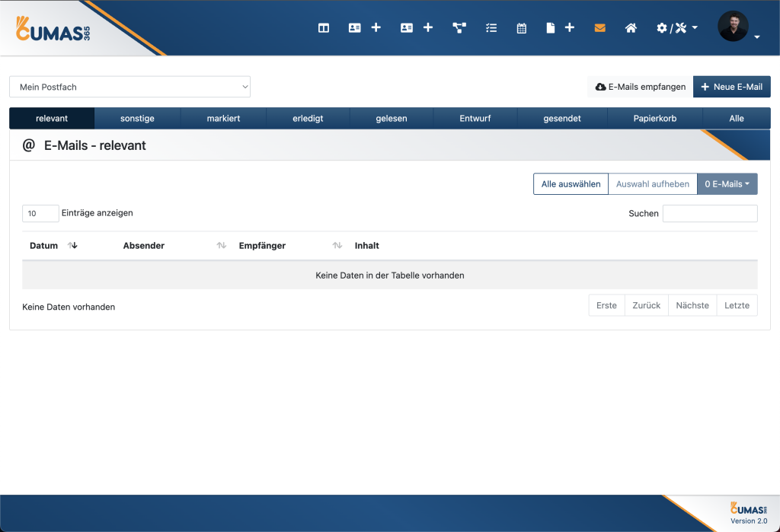Click into the Suchen search field
Screen dimensions: 780x532
pyautogui.click(x=709, y=214)
